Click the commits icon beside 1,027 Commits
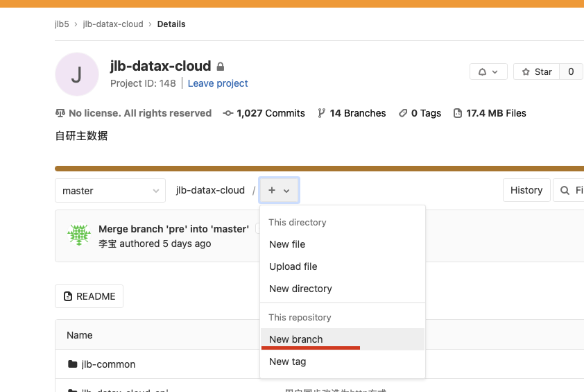The height and width of the screenshot is (392, 584). tap(227, 113)
